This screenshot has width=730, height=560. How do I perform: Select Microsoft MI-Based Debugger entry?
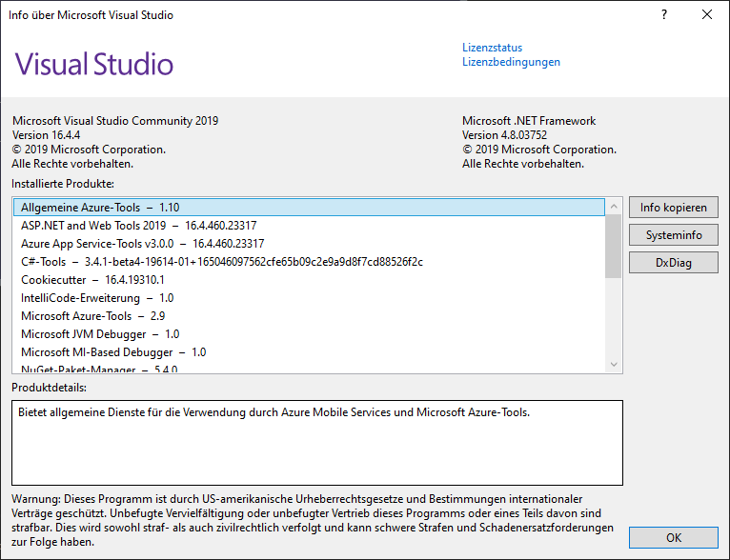pos(309,352)
